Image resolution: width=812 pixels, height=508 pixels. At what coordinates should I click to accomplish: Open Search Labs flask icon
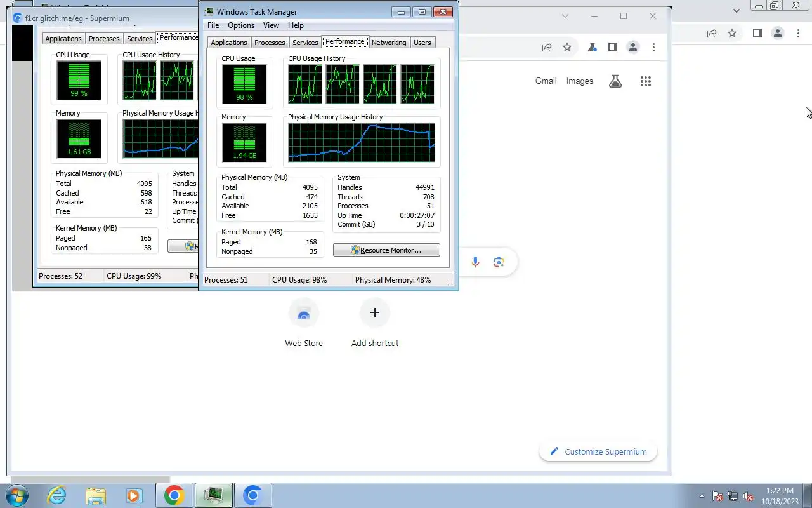click(615, 81)
